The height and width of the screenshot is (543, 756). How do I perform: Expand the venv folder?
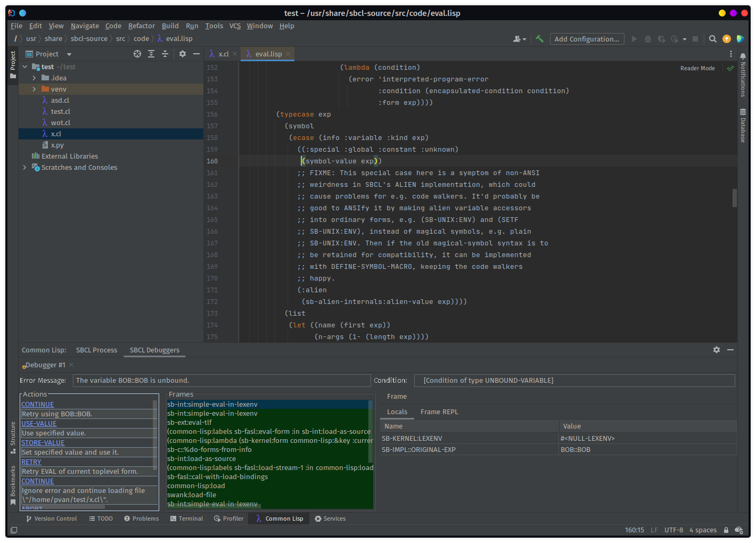click(34, 89)
